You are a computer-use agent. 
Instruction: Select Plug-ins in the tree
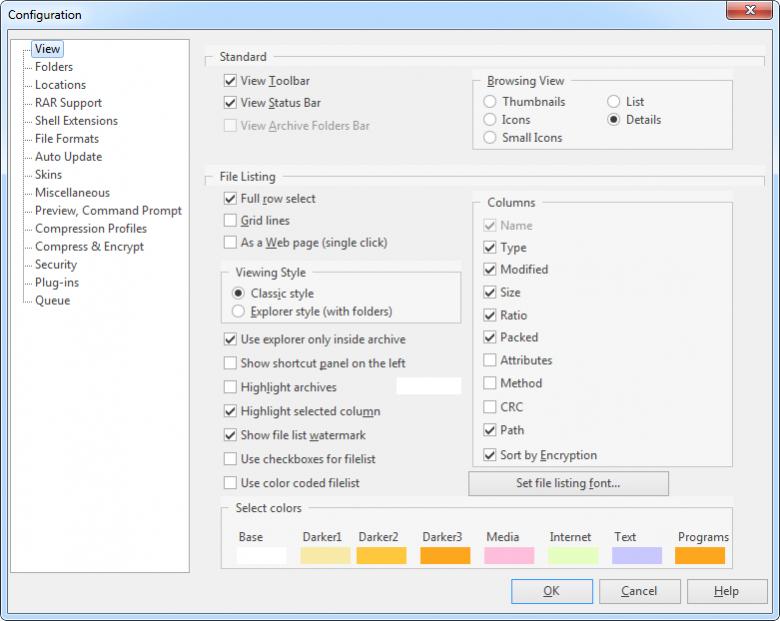pyautogui.click(x=57, y=282)
